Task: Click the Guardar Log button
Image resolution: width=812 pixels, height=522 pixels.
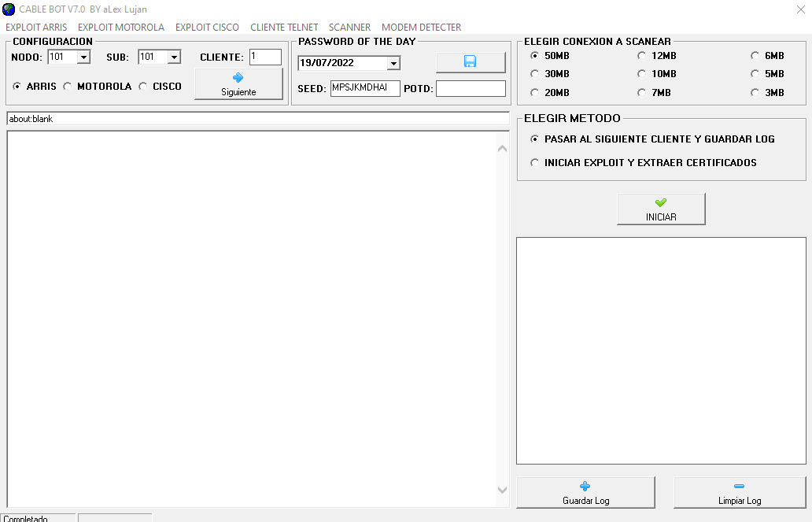Action: point(585,492)
